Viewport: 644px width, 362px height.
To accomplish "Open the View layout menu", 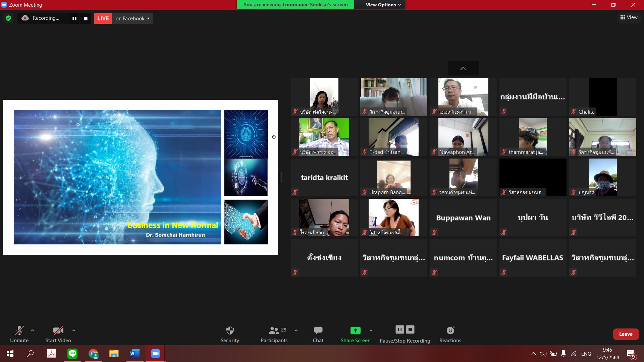I will (x=629, y=17).
